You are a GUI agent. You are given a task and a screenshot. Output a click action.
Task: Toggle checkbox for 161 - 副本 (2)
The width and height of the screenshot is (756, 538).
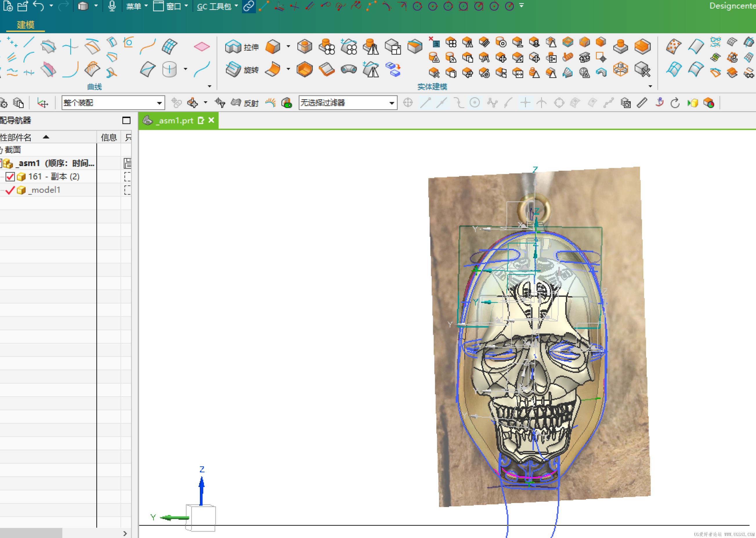pos(10,177)
